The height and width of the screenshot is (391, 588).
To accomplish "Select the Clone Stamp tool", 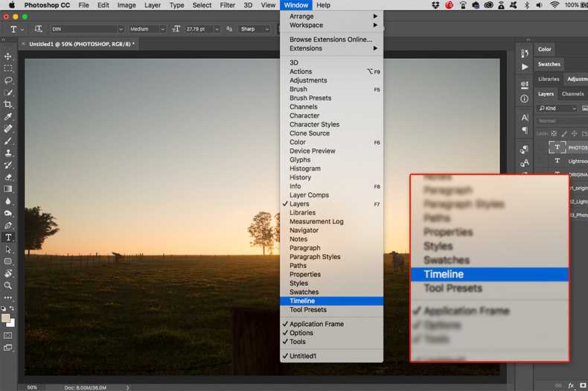I will (8, 153).
